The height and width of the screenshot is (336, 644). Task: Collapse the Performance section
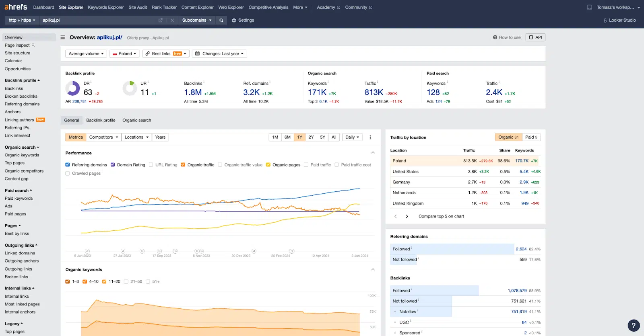point(373,153)
